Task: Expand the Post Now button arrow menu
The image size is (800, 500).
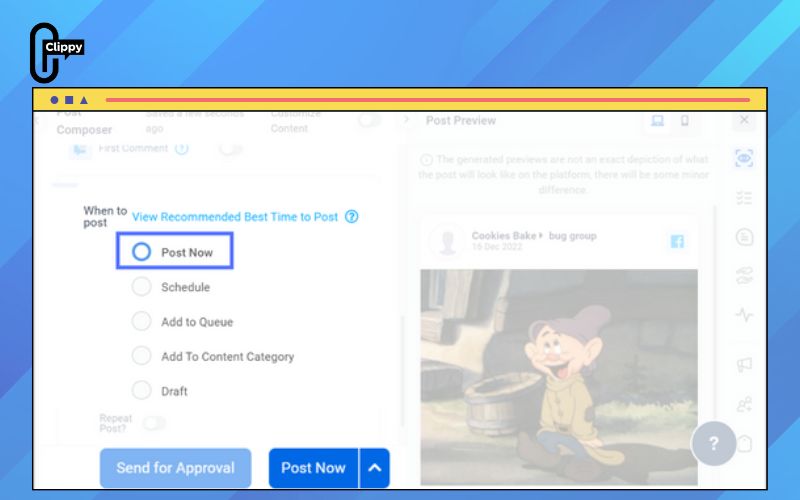Action: tap(374, 468)
